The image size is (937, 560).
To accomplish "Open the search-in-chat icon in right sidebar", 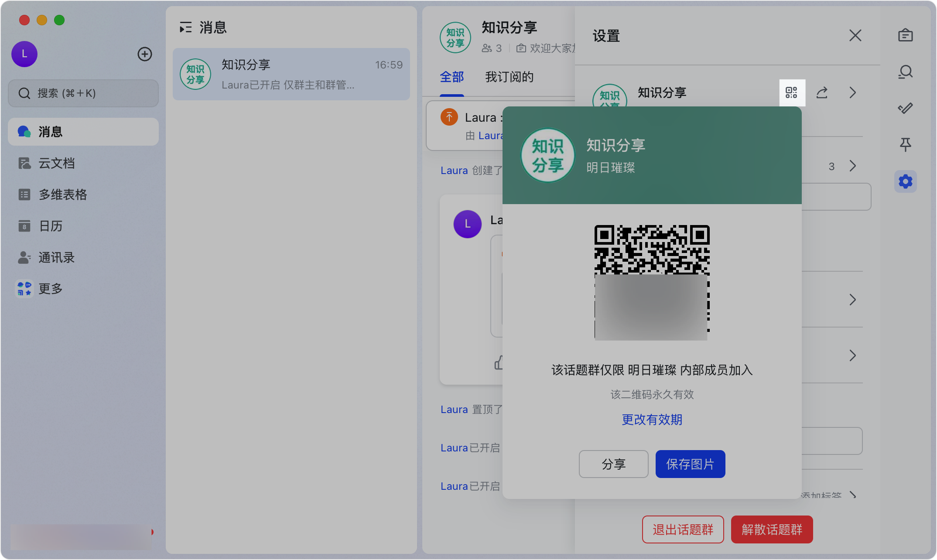I will tap(906, 72).
